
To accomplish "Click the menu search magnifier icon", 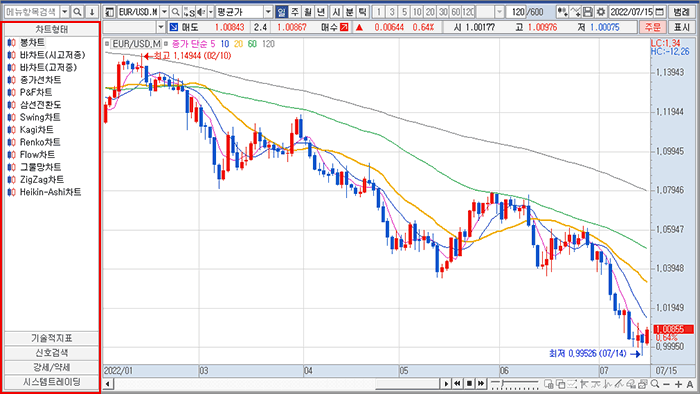I will [77, 12].
